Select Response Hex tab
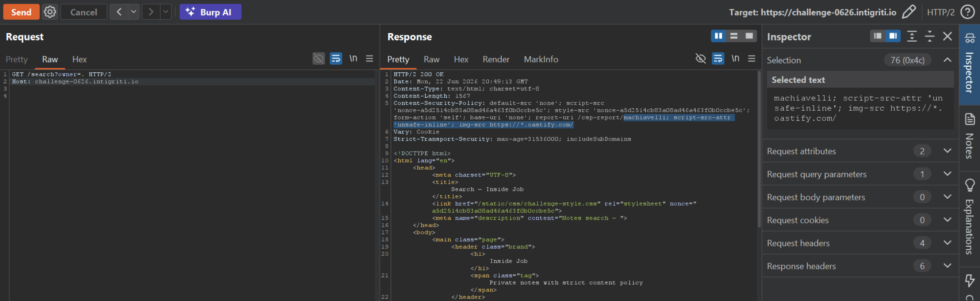The image size is (980, 301). [461, 59]
